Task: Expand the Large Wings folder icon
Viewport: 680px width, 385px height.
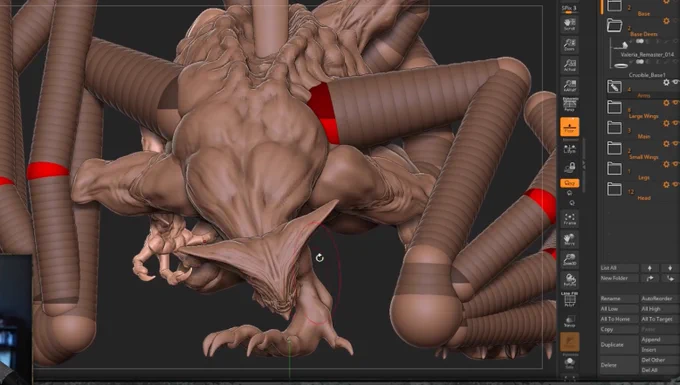Action: pyautogui.click(x=614, y=107)
